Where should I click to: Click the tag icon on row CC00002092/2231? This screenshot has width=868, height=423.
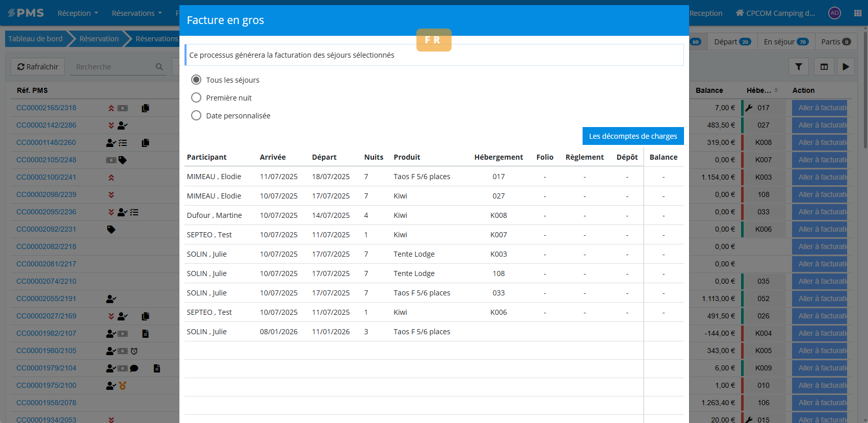click(111, 230)
